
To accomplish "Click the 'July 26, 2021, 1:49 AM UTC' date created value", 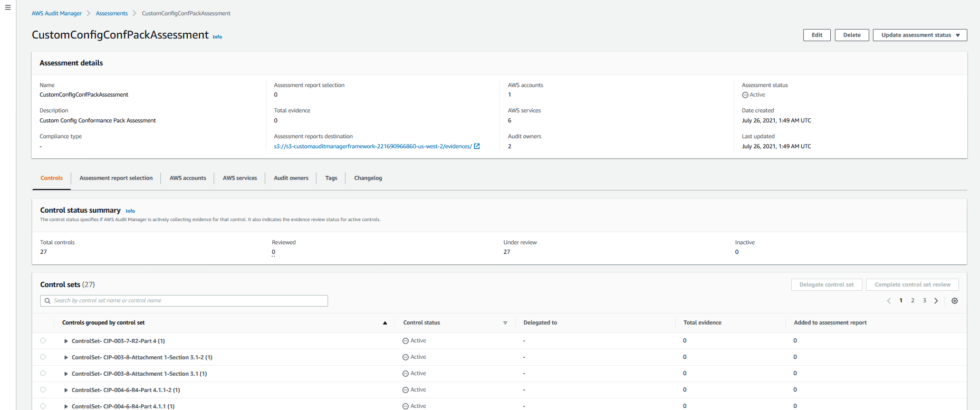I will 776,120.
